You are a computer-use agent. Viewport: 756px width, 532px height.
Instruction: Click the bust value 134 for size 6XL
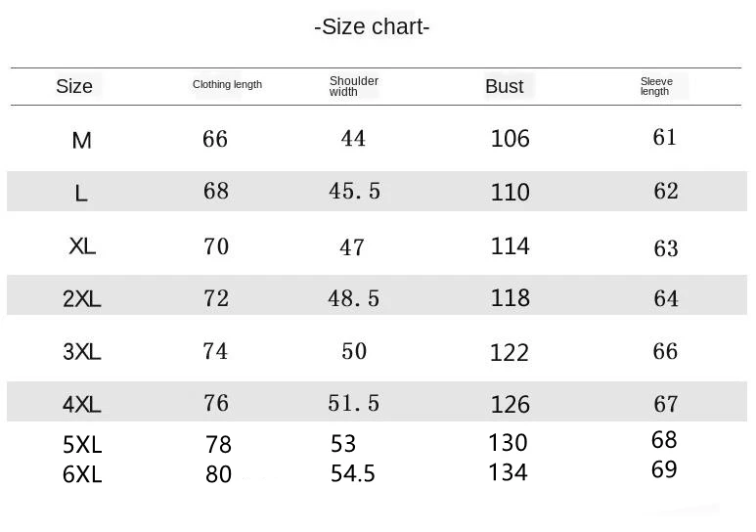(x=508, y=473)
